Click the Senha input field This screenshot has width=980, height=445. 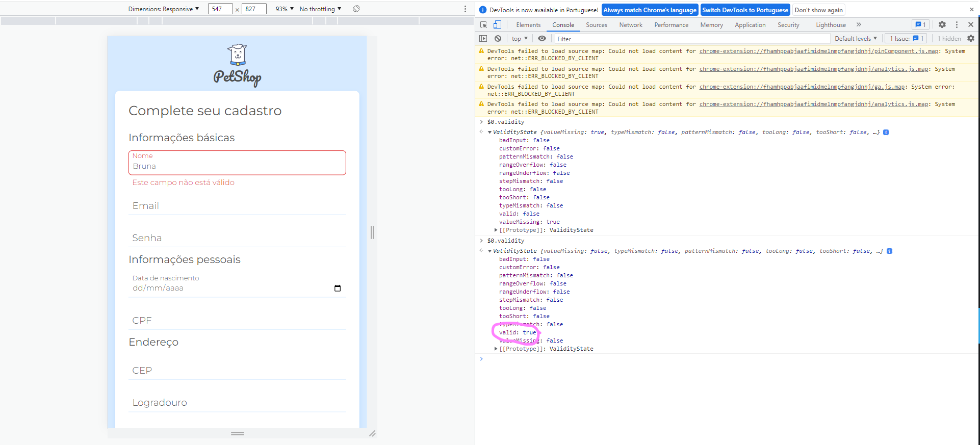(x=237, y=238)
